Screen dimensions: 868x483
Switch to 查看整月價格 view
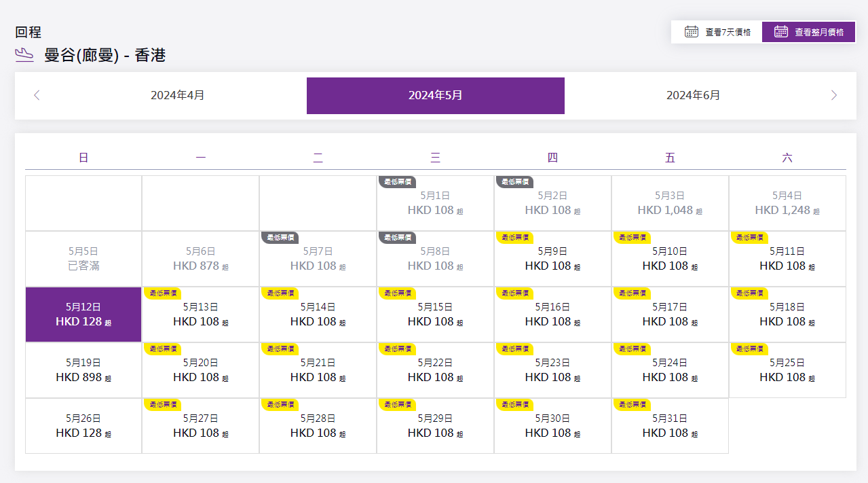pos(808,32)
